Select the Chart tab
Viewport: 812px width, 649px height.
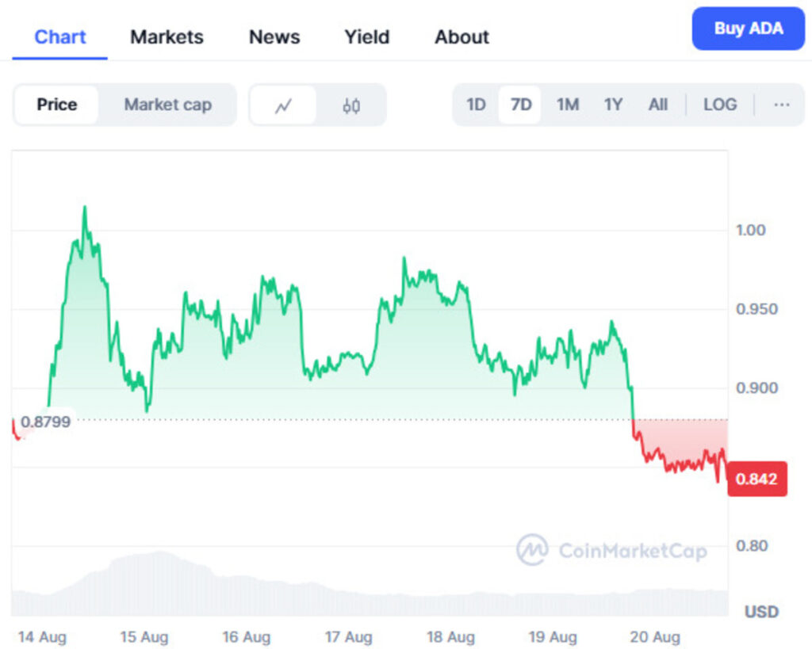[60, 36]
